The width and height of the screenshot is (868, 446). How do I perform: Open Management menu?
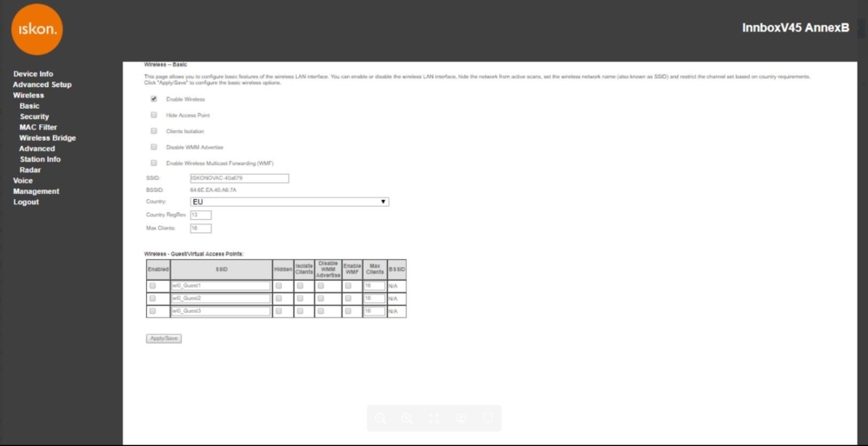point(36,191)
